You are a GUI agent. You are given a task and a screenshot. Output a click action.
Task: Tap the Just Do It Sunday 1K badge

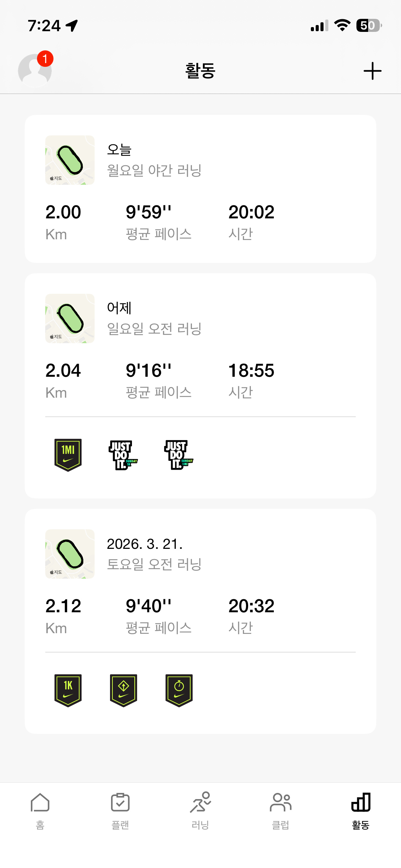(x=123, y=455)
